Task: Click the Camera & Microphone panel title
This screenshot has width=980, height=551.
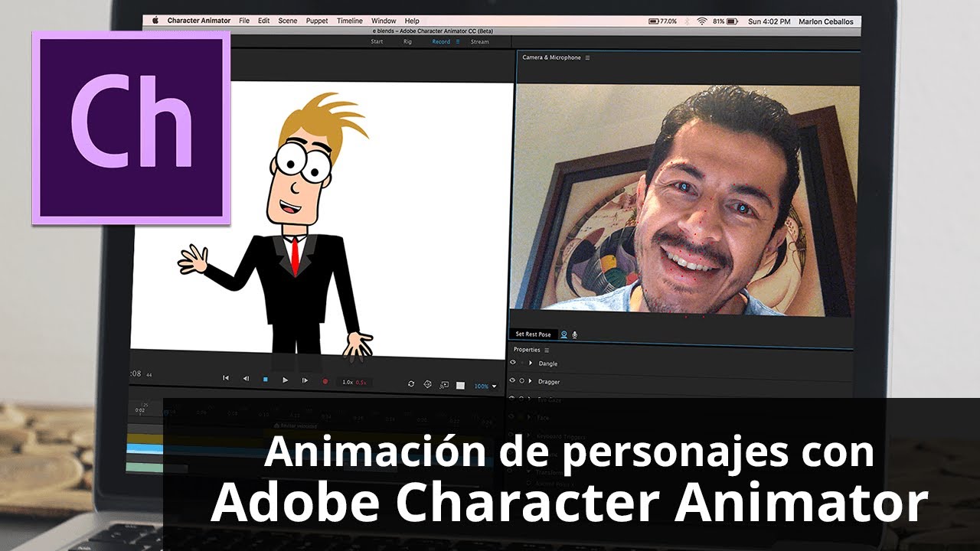Action: 551,57
